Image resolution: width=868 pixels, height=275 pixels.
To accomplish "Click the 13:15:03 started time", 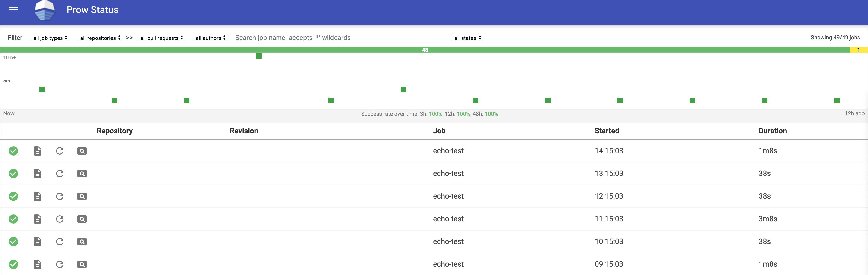I will (x=609, y=173).
